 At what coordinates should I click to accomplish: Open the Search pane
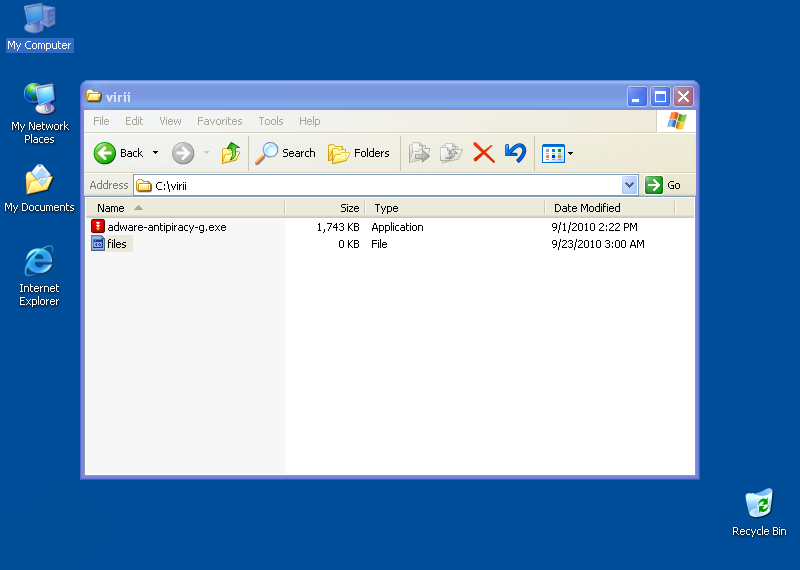(x=286, y=153)
